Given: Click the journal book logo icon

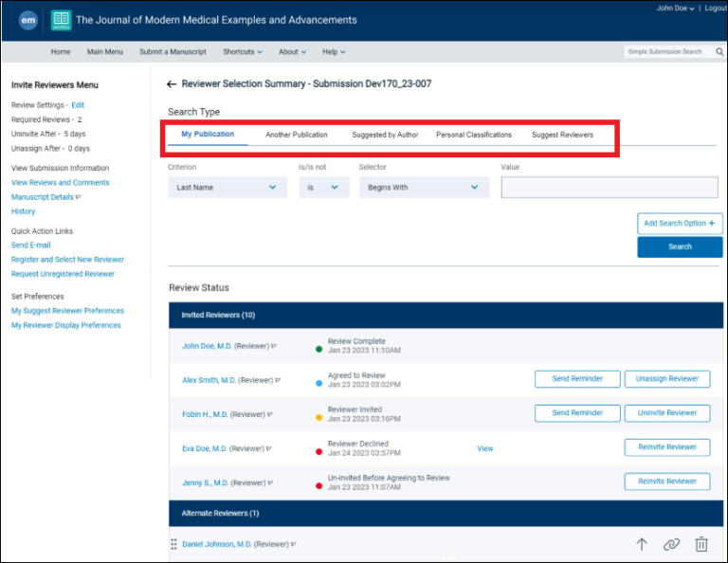Looking at the screenshot, I should coord(61,20).
